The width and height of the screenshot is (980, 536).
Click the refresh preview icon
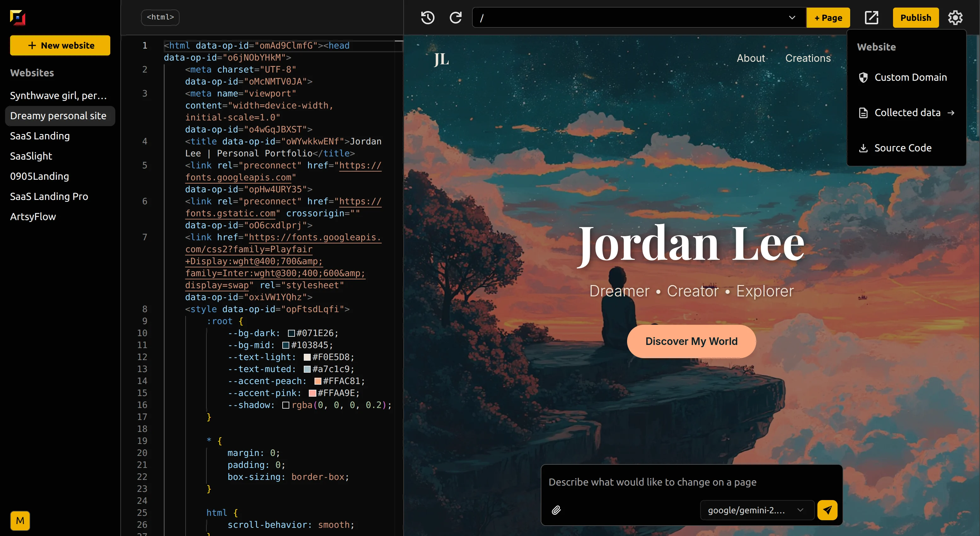coord(455,18)
